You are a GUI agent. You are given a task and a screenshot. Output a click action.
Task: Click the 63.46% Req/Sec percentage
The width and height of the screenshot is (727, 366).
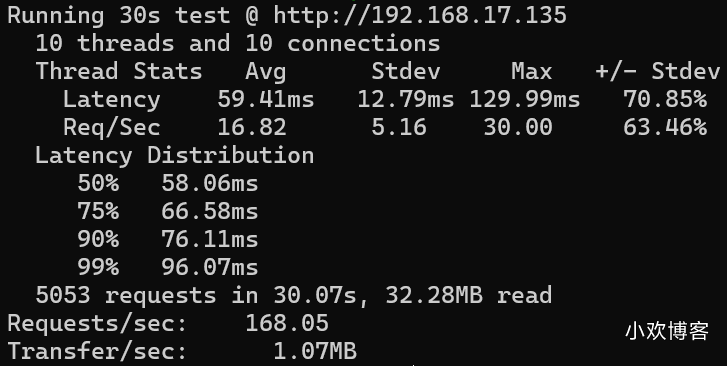[665, 128]
